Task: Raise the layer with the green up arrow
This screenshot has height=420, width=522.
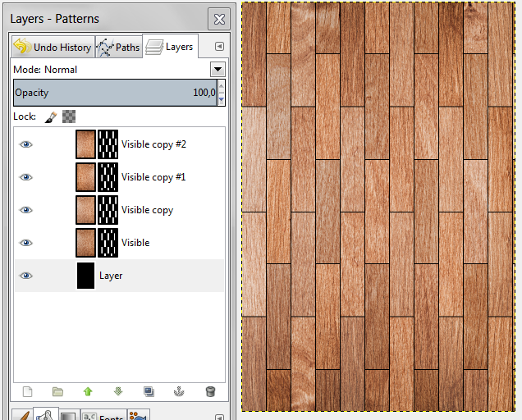Action: tap(88, 392)
